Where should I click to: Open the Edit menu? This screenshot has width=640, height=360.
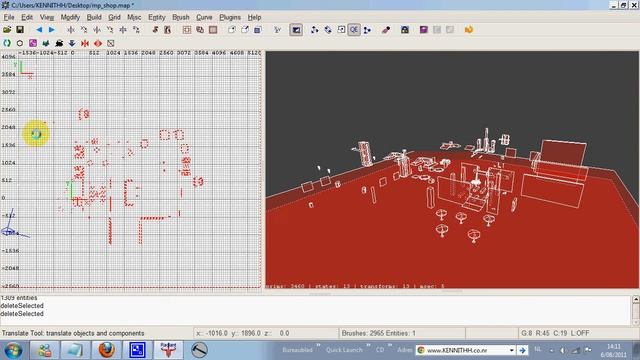point(27,17)
